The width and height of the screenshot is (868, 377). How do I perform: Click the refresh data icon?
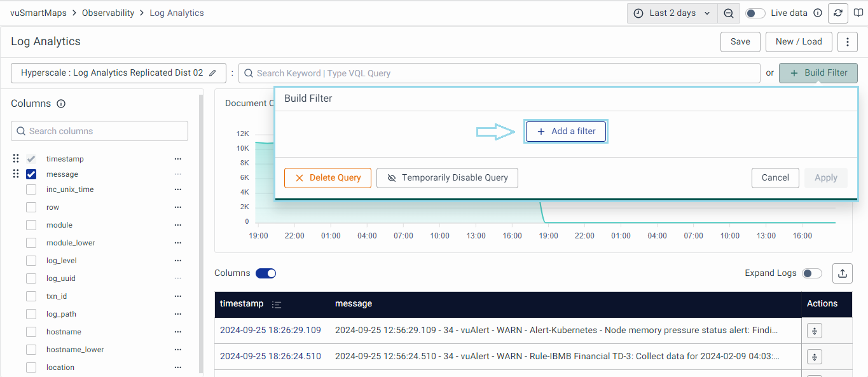tap(838, 13)
